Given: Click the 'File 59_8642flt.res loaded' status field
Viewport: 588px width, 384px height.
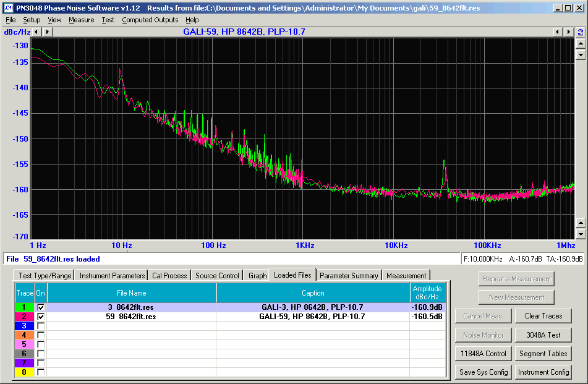Looking at the screenshot, I should [x=232, y=258].
